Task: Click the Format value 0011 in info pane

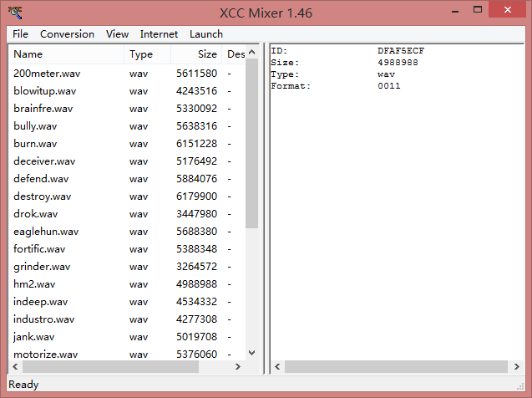Action: coord(389,86)
